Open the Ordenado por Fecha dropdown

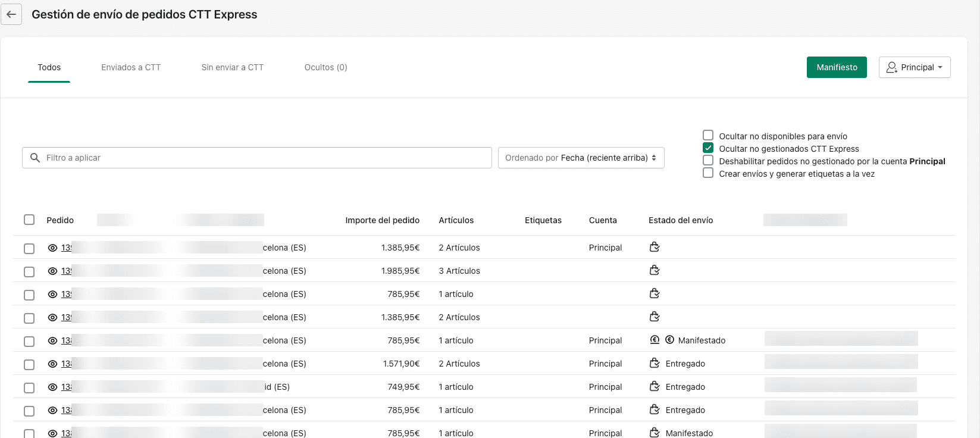[581, 158]
